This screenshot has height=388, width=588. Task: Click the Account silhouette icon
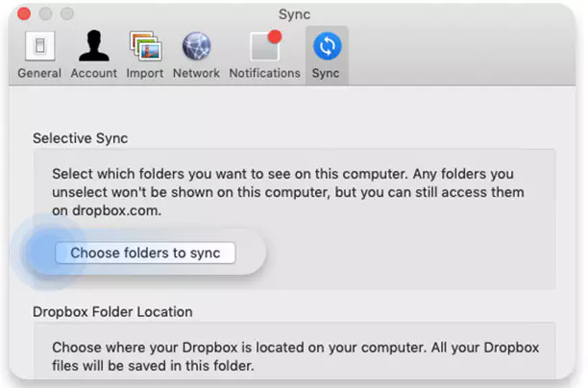[x=94, y=46]
